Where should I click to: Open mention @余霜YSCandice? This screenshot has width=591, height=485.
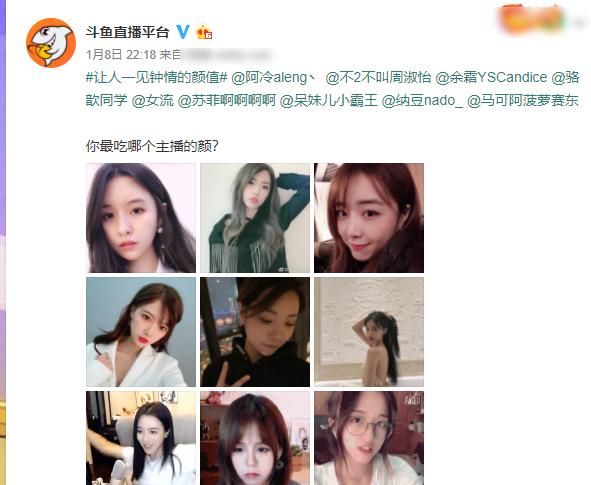(491, 78)
